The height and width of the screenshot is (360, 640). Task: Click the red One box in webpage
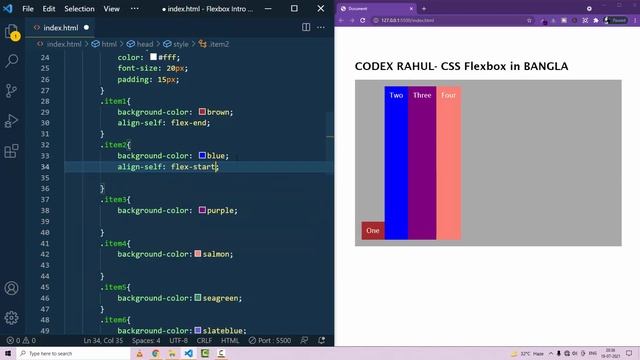pyautogui.click(x=373, y=231)
